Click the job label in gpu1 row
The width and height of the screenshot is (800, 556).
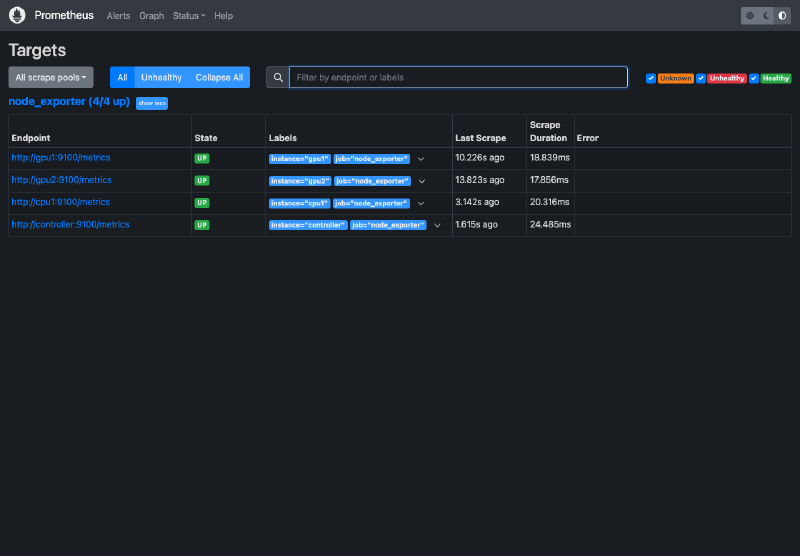point(371,159)
